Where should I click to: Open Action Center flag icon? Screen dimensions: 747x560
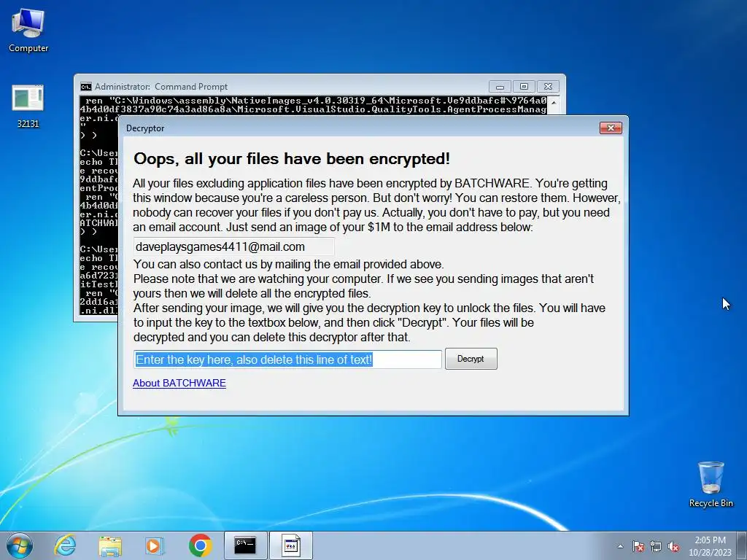pos(638,546)
